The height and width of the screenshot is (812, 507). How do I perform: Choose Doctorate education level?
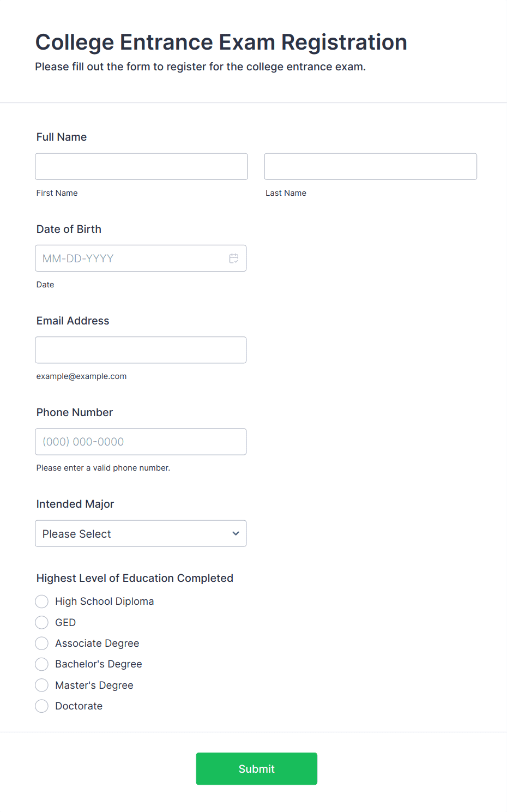[42, 706]
